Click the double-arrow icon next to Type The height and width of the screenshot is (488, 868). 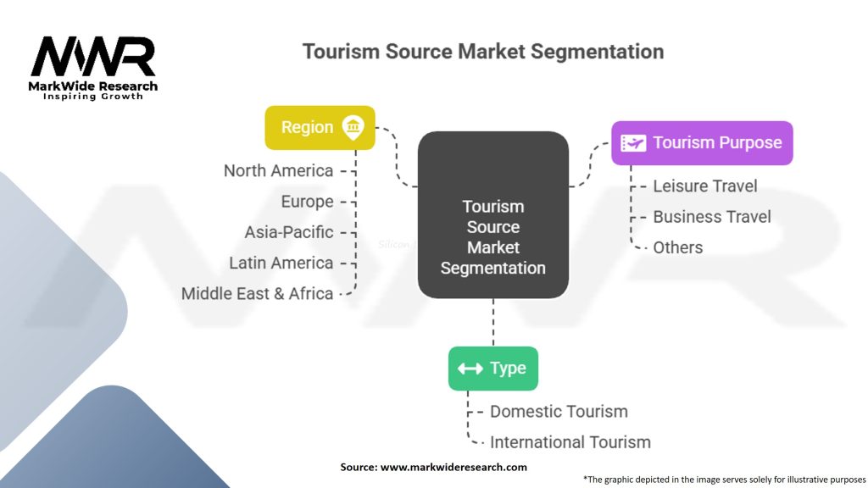click(x=470, y=369)
